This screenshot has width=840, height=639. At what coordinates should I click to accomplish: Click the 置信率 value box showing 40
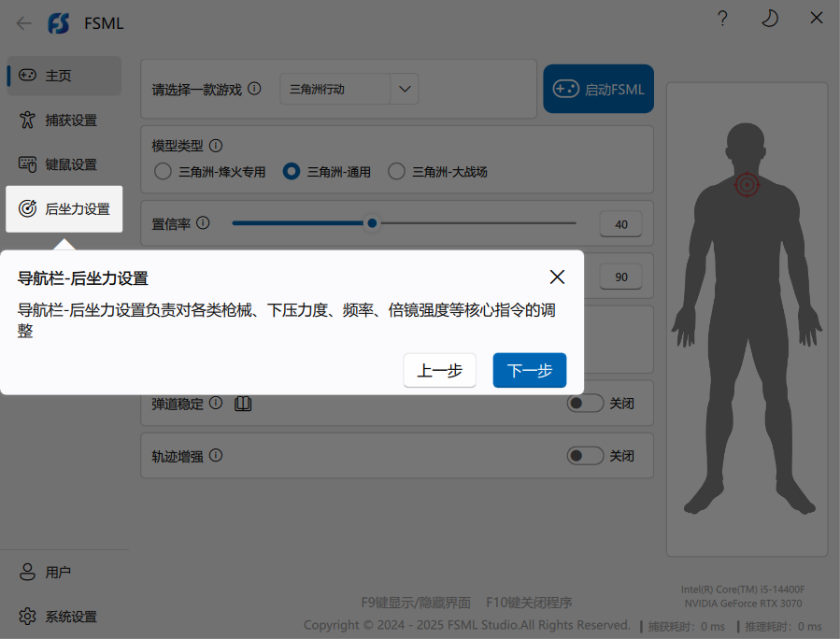(x=621, y=224)
